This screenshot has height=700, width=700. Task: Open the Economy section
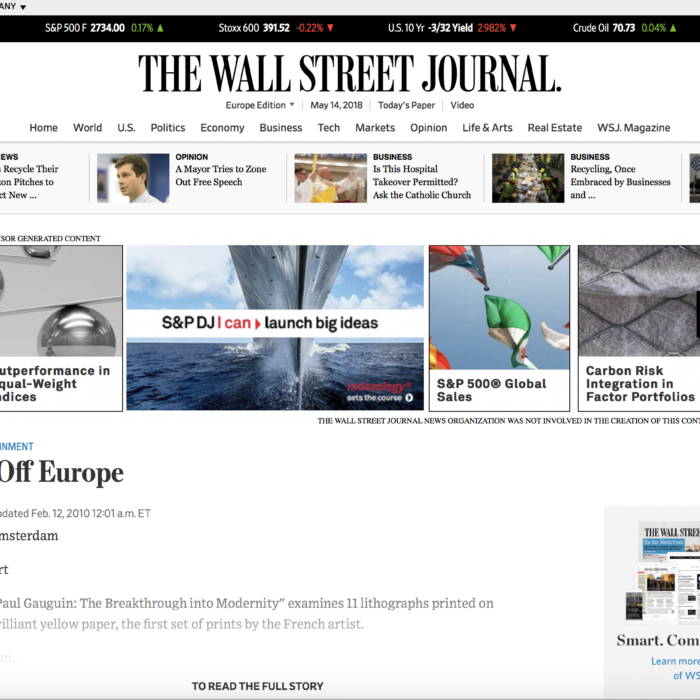222,128
